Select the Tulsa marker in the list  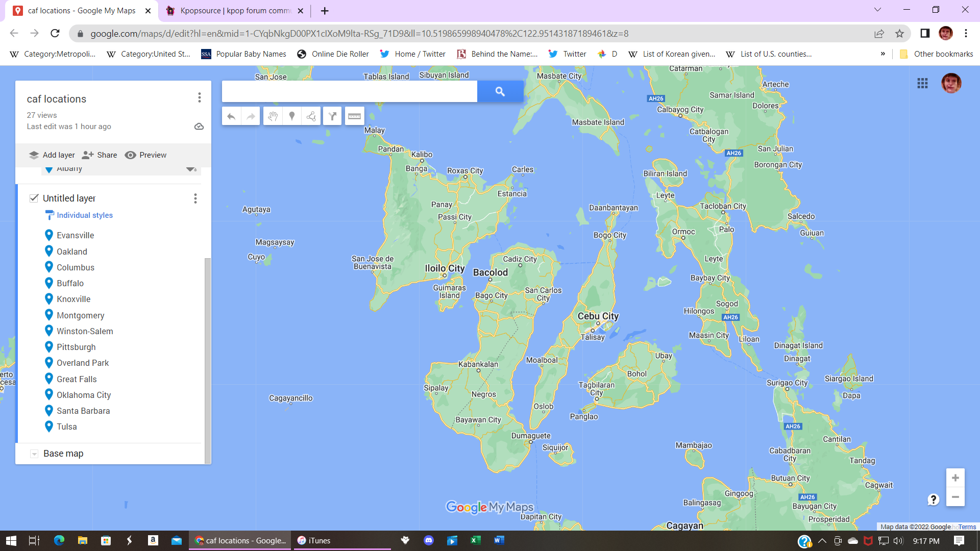[x=67, y=427]
